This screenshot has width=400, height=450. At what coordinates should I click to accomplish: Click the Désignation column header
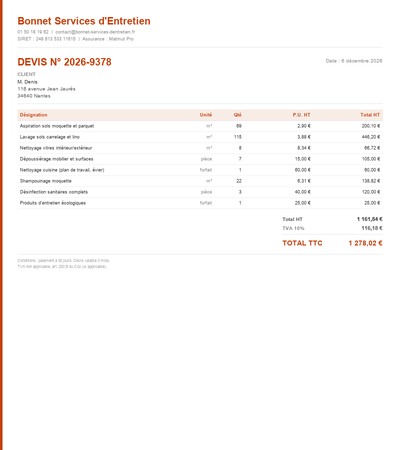[33, 115]
